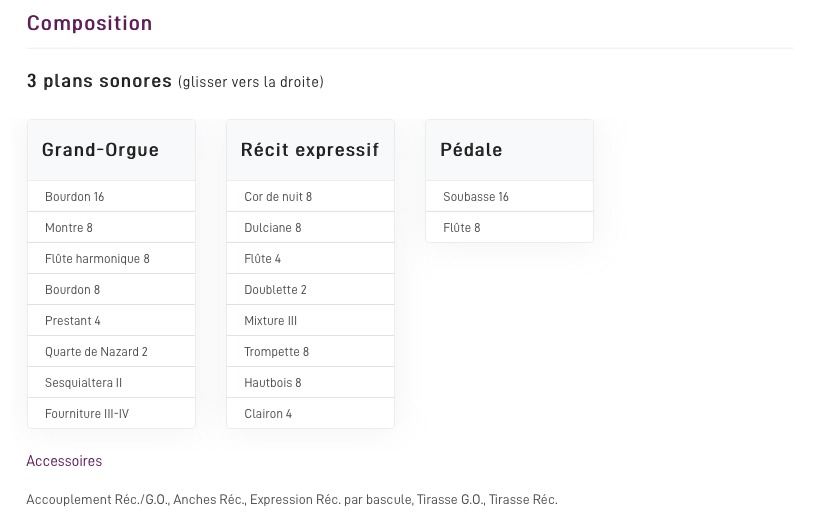
Task: Click Quarte de Nazard 2
Action: [x=96, y=352]
